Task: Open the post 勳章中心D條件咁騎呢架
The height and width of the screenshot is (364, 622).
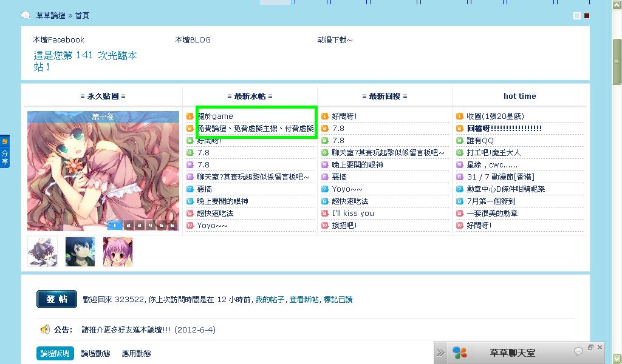Action: (x=506, y=189)
